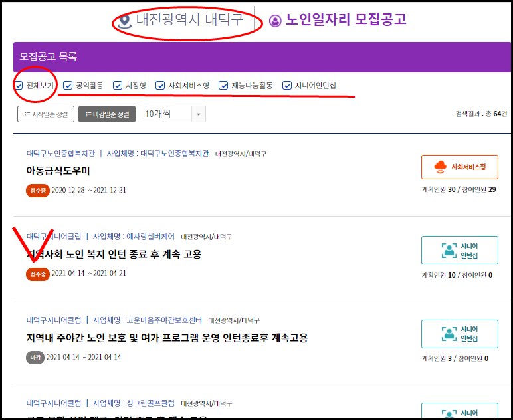Sort postings with 마감일순 정렬 button
Image resolution: width=513 pixels, height=420 pixels.
(x=107, y=114)
